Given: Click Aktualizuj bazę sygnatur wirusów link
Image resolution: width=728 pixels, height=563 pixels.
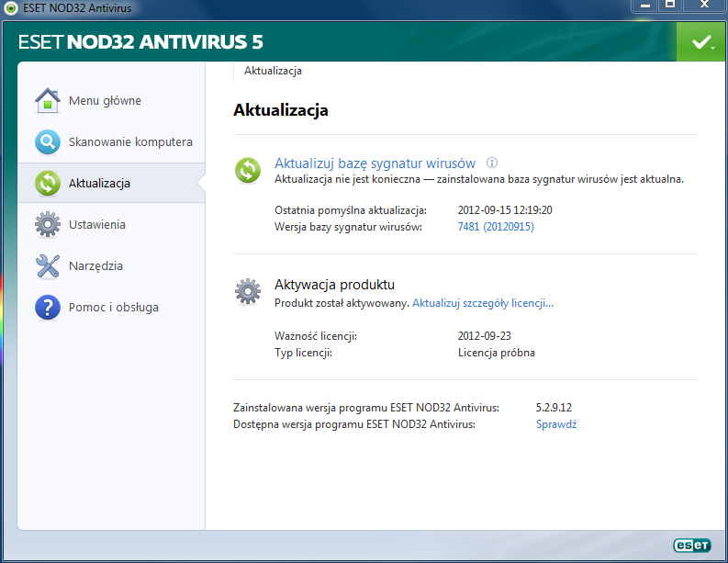Looking at the screenshot, I should click(375, 163).
